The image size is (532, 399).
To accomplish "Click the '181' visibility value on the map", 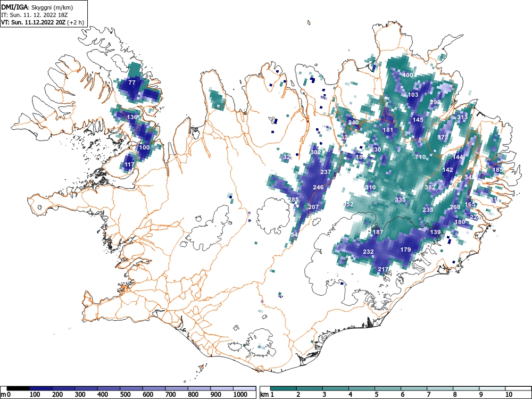I will click(x=388, y=130).
